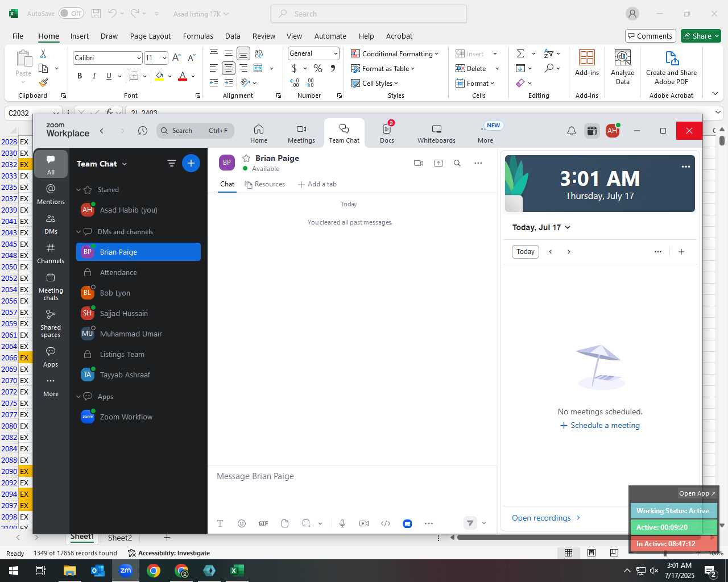The height and width of the screenshot is (582, 728).
Task: Toggle center alignment in Excel ribbon
Action: click(228, 68)
